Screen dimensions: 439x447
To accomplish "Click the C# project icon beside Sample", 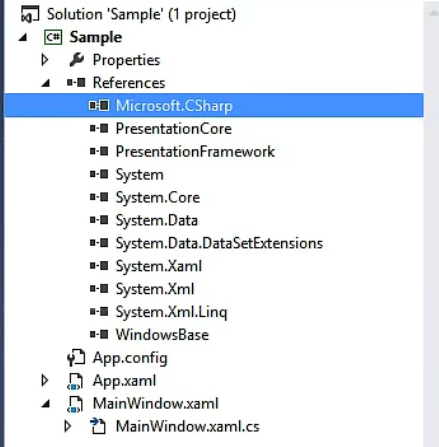I will (x=53, y=37).
